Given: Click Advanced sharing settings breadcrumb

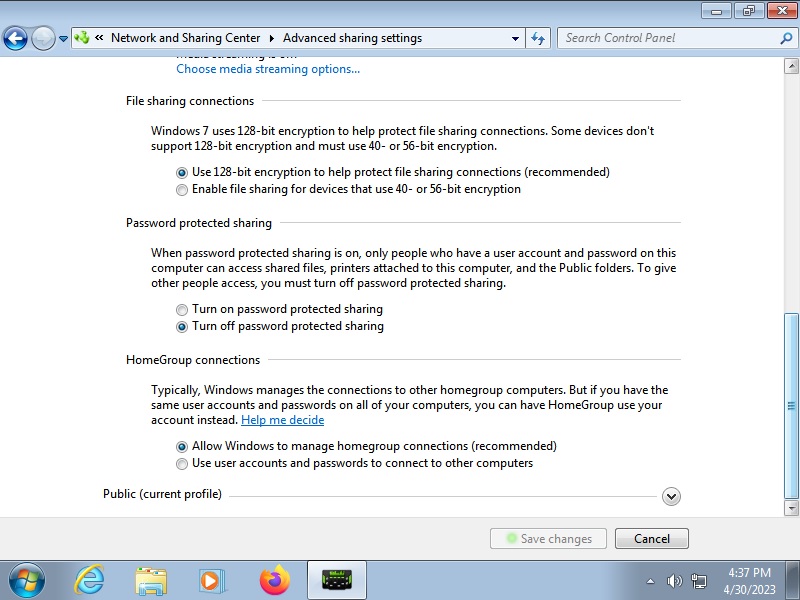Looking at the screenshot, I should click(353, 38).
